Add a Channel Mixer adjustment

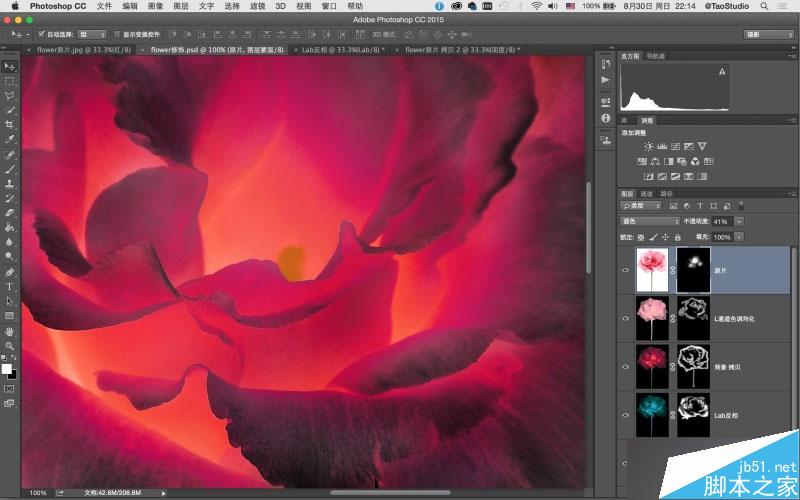695,162
